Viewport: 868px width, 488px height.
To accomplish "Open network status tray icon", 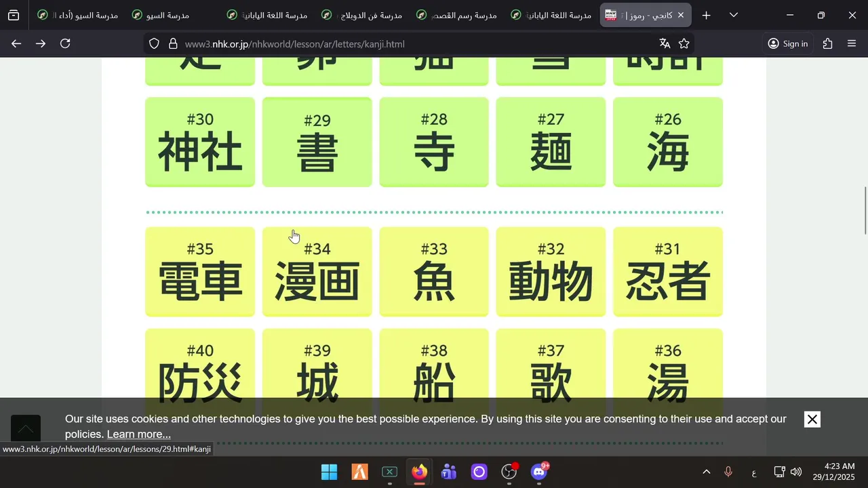I will (780, 472).
